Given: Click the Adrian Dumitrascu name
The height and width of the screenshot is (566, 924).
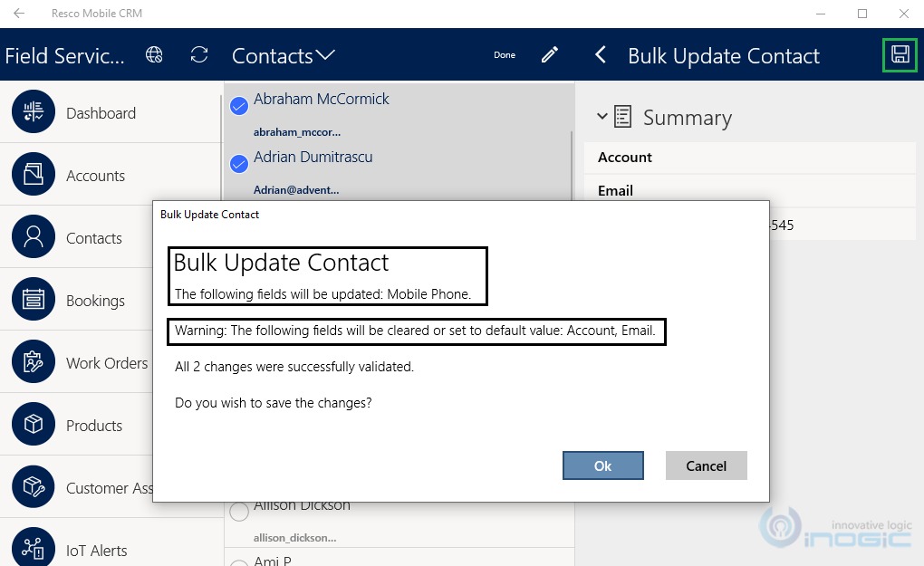Looking at the screenshot, I should point(313,157).
